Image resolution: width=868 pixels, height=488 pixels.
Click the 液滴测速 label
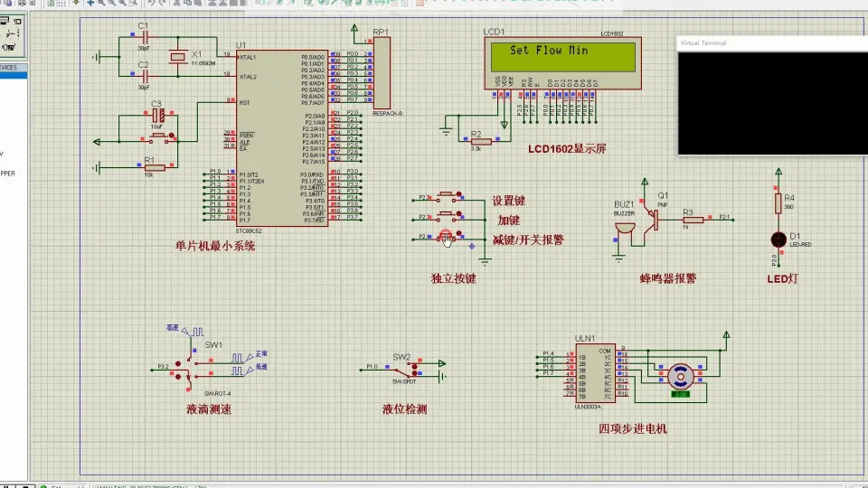(209, 409)
